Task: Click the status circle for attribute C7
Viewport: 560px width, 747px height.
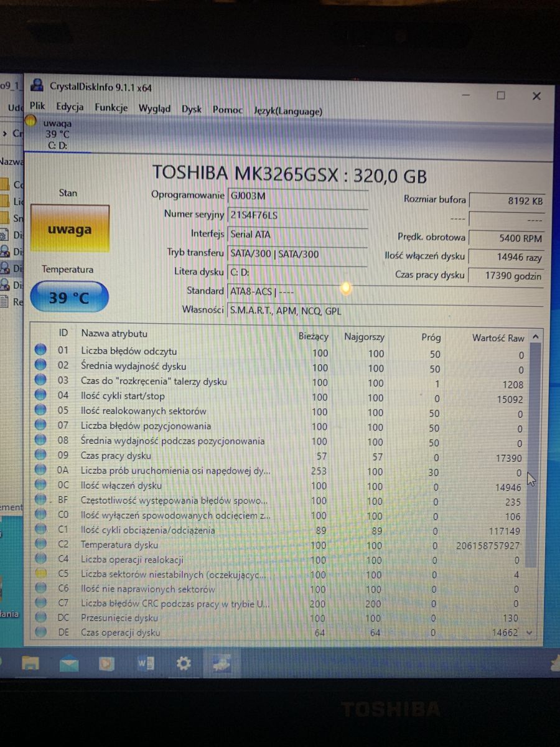Action: (40, 603)
